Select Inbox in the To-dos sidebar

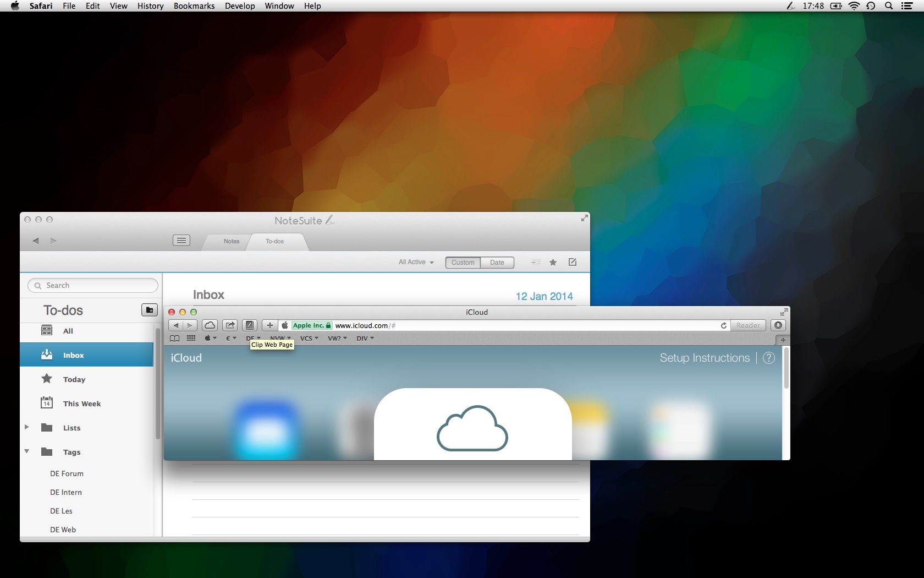point(86,355)
